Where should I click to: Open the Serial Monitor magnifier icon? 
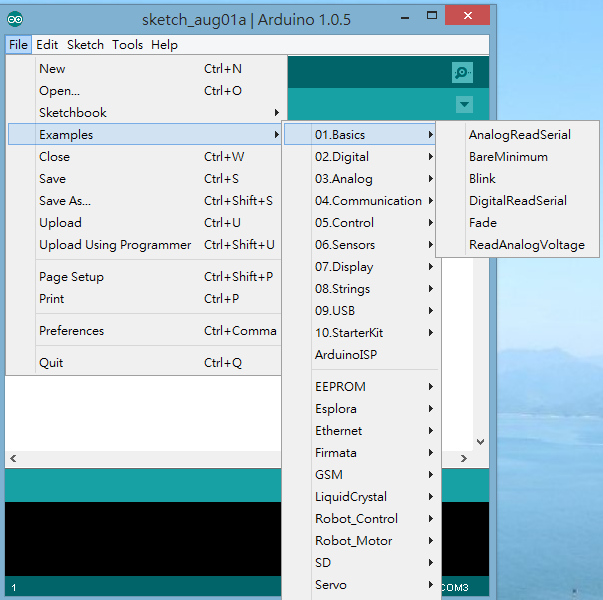click(x=462, y=72)
